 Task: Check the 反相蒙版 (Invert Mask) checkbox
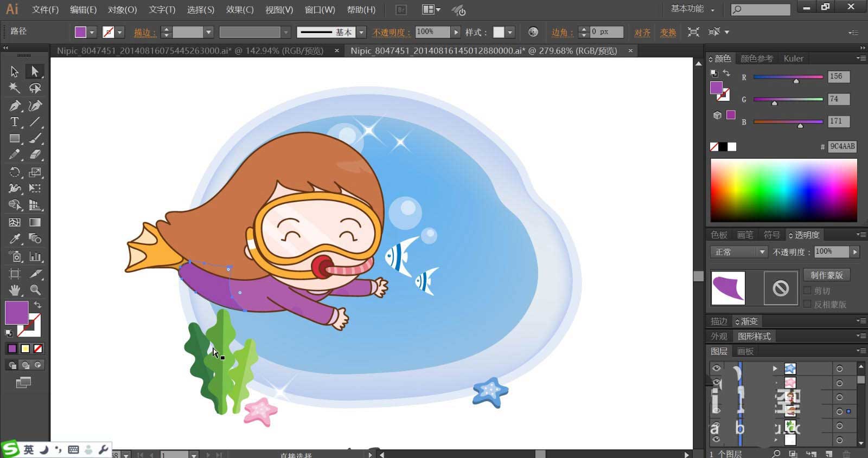click(x=807, y=304)
